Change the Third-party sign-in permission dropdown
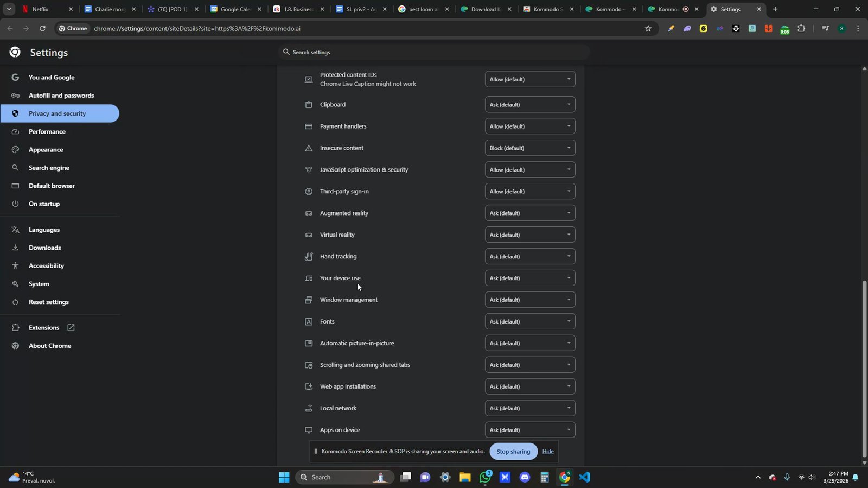 530,192
